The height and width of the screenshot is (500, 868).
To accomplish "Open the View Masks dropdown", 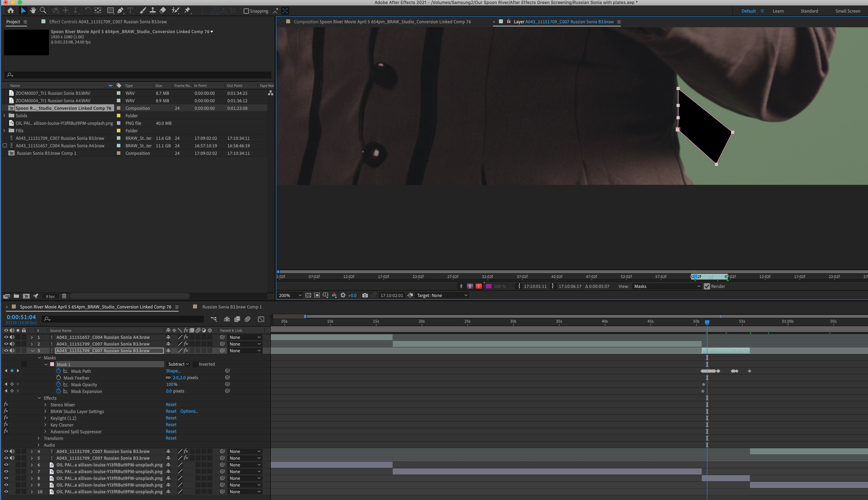I will click(666, 286).
